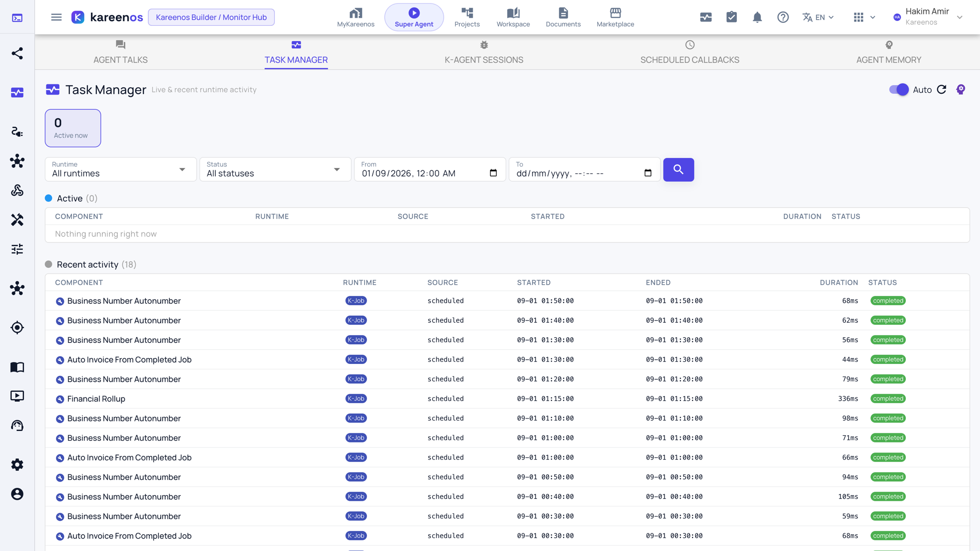The height and width of the screenshot is (551, 980).
Task: Open the crossed tools sidebar icon
Action: 17,220
